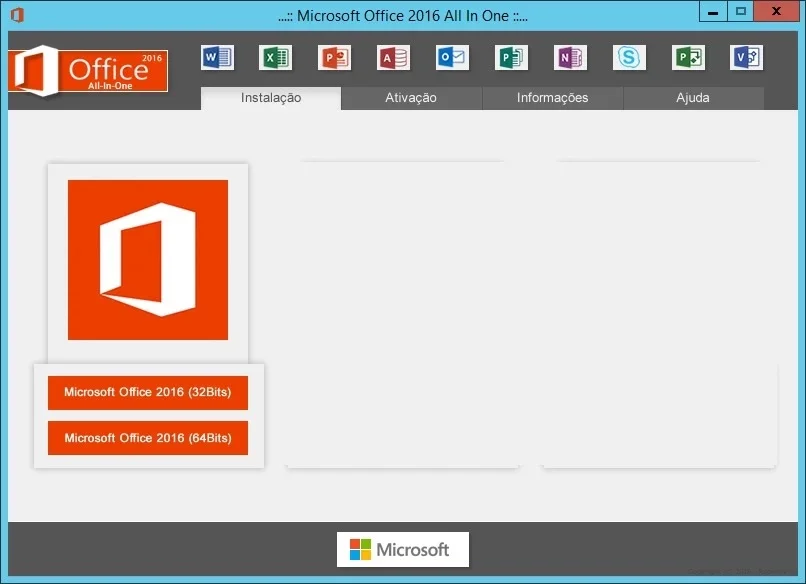Image resolution: width=806 pixels, height=584 pixels.
Task: Click the Microsoft logo in footer
Action: pyautogui.click(x=403, y=550)
